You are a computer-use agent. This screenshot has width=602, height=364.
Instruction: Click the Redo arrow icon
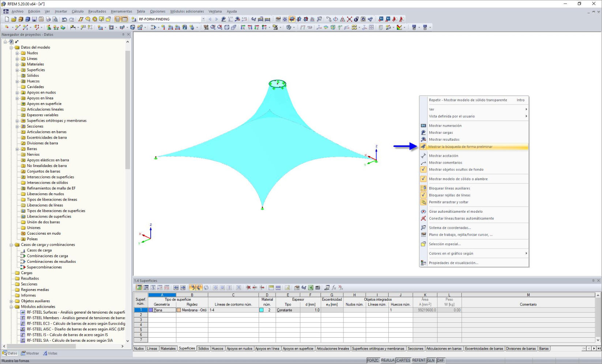point(71,19)
